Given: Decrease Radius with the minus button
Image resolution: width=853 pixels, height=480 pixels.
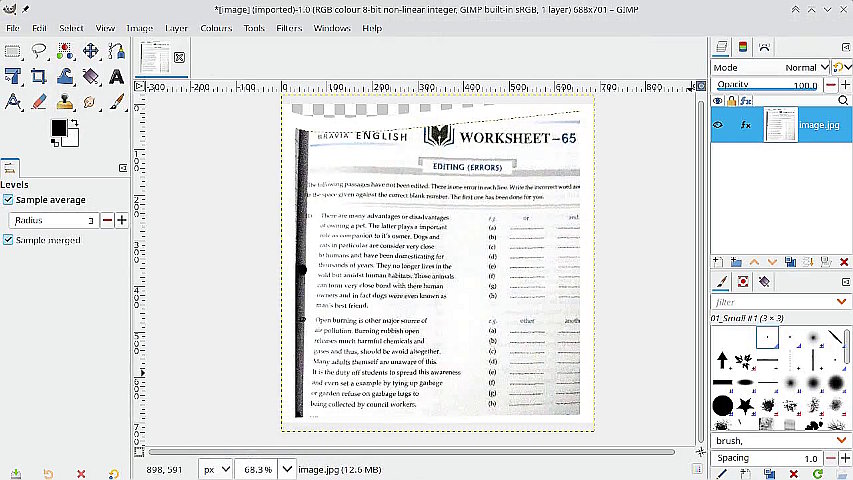Looking at the screenshot, I should (x=108, y=220).
